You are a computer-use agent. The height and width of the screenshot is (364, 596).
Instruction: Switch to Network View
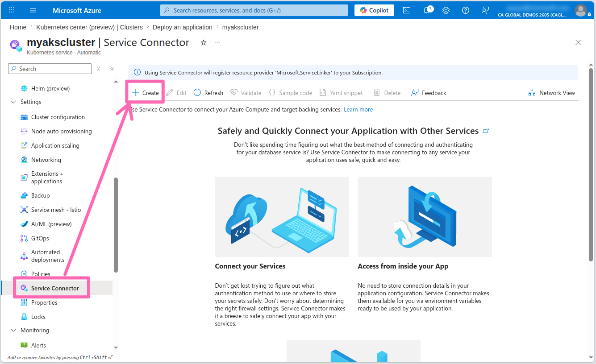point(552,93)
